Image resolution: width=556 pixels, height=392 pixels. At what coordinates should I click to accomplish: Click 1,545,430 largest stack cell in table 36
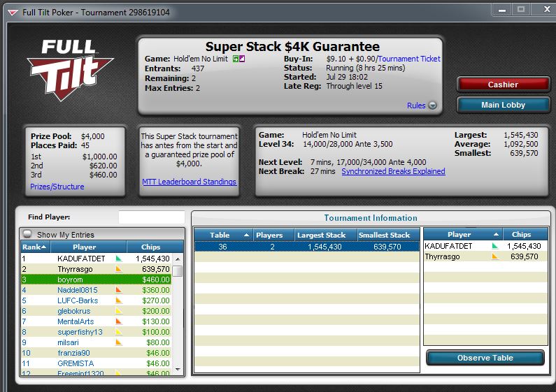coord(325,247)
